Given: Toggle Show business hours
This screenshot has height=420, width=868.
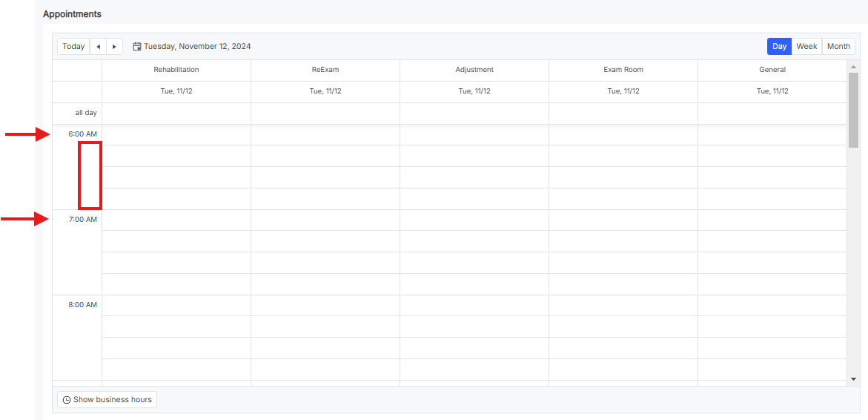Looking at the screenshot, I should pos(107,400).
